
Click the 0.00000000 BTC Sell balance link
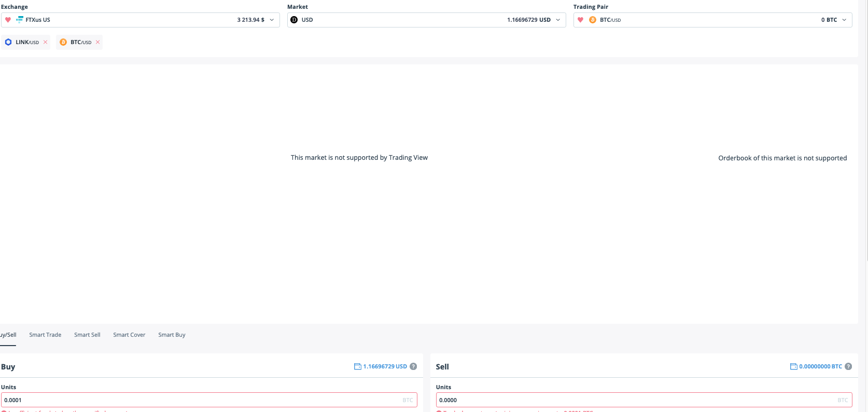[x=821, y=366]
